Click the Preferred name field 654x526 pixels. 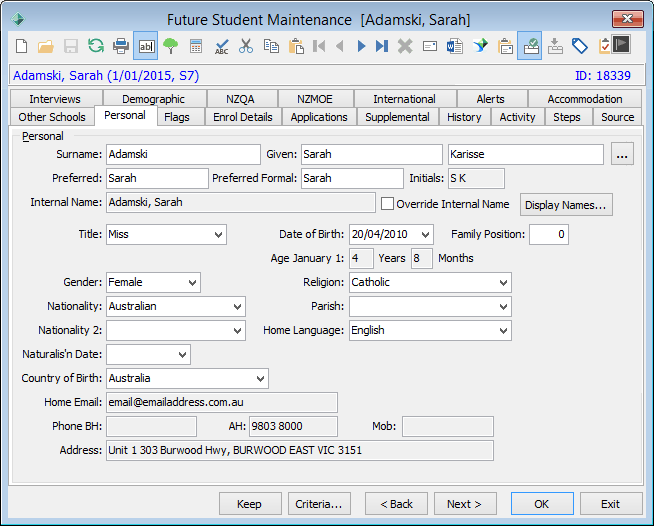tap(157, 179)
